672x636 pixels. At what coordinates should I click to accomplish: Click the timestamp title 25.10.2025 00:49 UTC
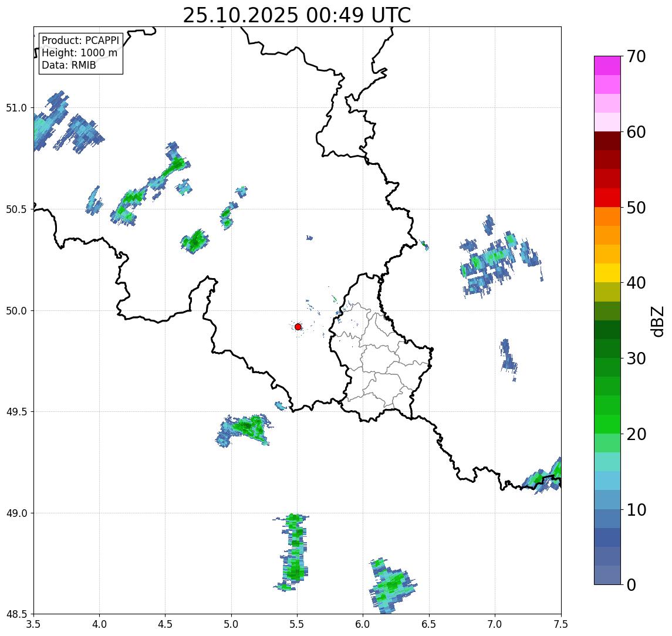tap(296, 15)
